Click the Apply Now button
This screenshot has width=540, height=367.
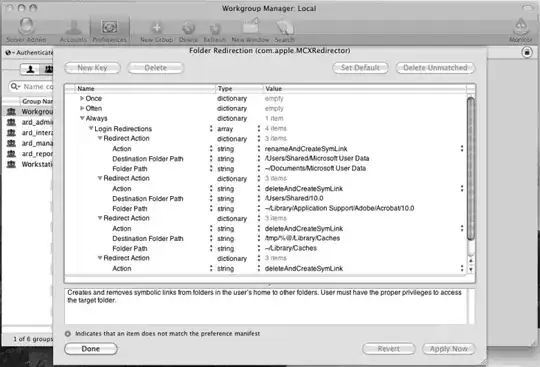pyautogui.click(x=448, y=349)
